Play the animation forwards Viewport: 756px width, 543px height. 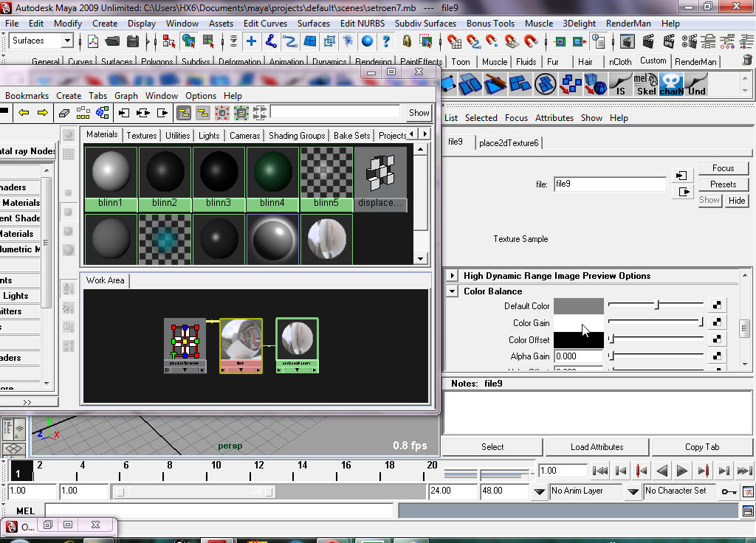[681, 470]
